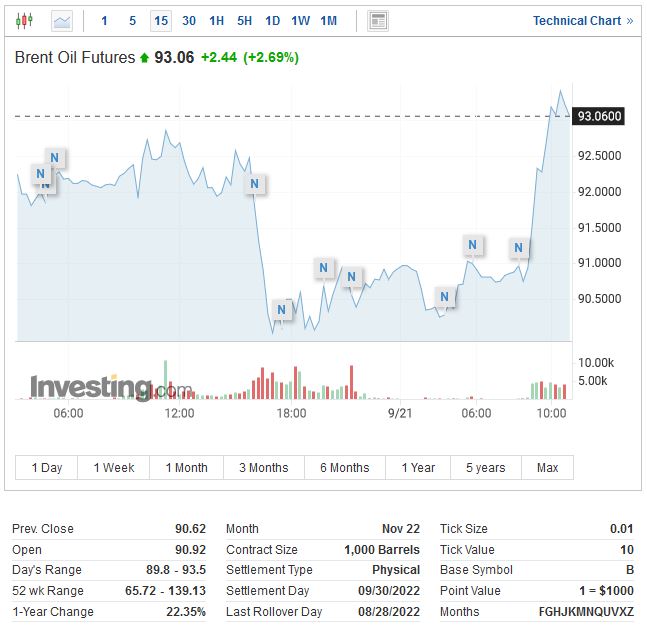Image resolution: width=647 pixels, height=636 pixels.
Task: Click the tallest red volume bar
Action: (x=352, y=382)
